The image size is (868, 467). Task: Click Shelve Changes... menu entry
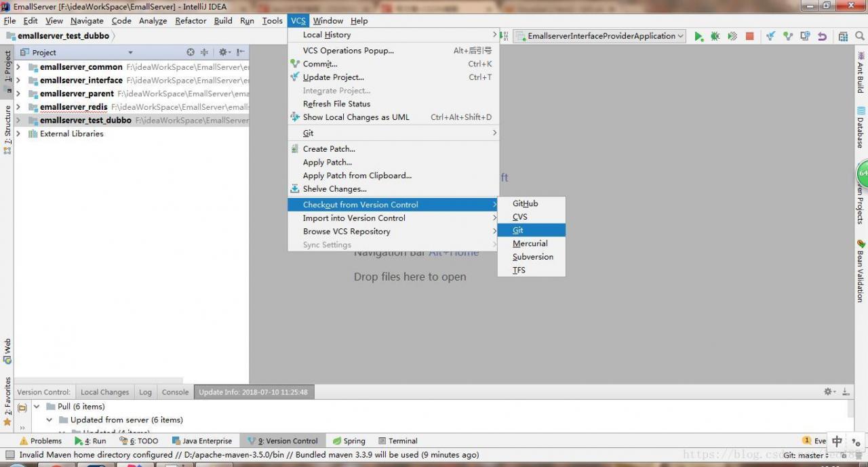pyautogui.click(x=393, y=189)
